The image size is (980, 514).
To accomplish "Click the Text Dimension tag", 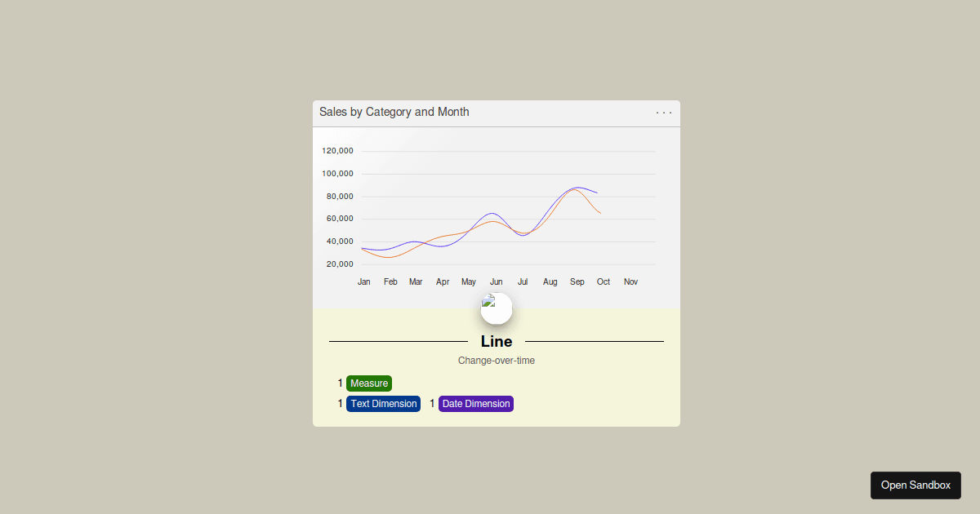I will pos(384,404).
